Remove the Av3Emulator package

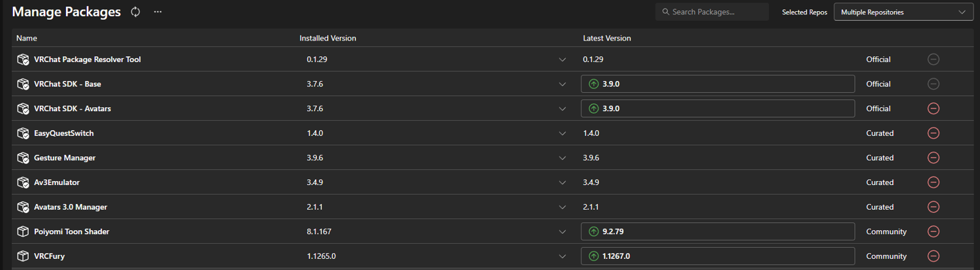point(934,182)
